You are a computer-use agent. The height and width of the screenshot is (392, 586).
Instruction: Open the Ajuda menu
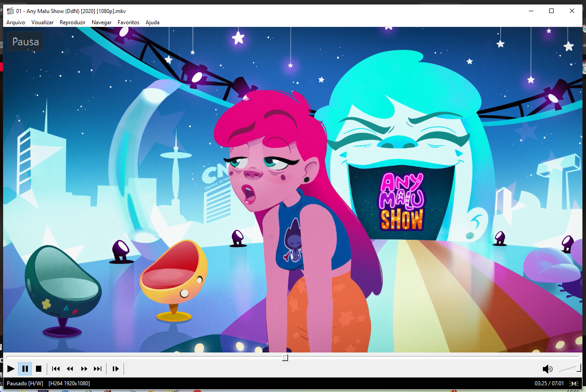pos(152,22)
